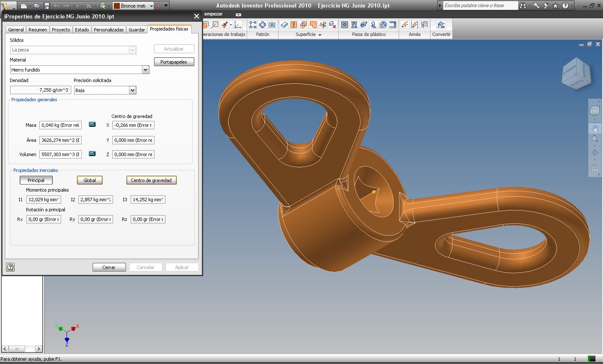Click the Patrón panel label
This screenshot has height=364, width=603.
point(263,34)
